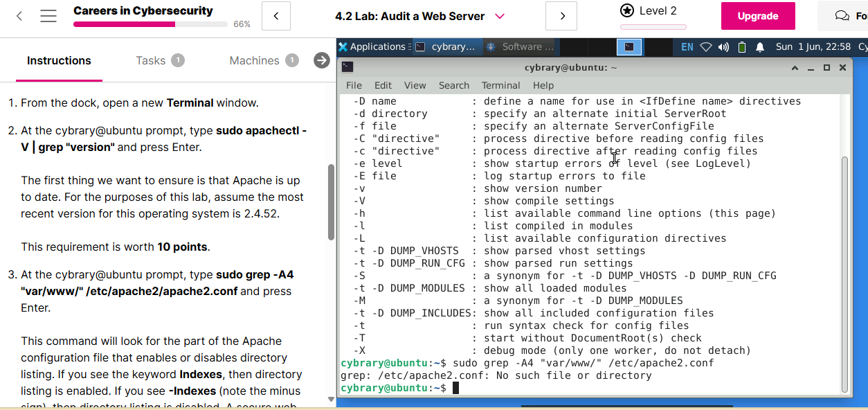Expand the 4.2 Lab title dropdown
The height and width of the screenshot is (410, 868).
click(x=500, y=16)
